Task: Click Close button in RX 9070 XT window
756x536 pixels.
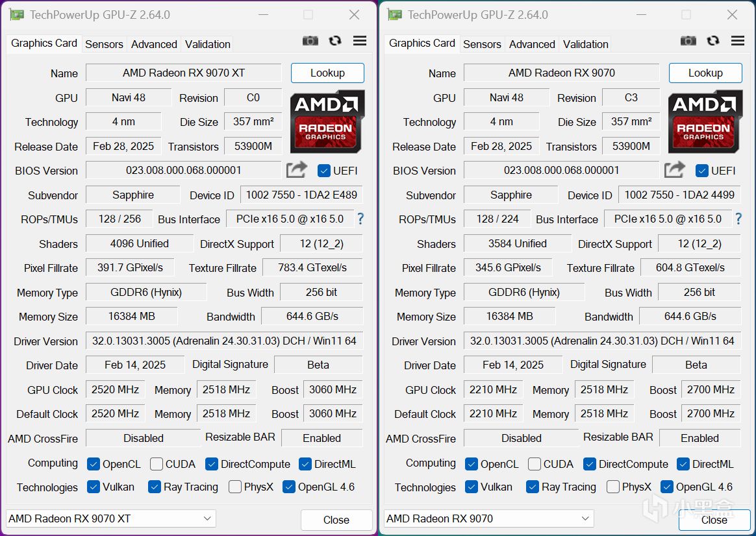Action: pyautogui.click(x=336, y=520)
